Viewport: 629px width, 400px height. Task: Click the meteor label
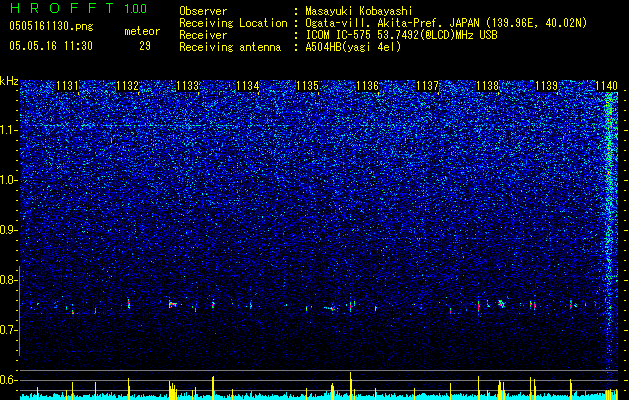click(142, 31)
